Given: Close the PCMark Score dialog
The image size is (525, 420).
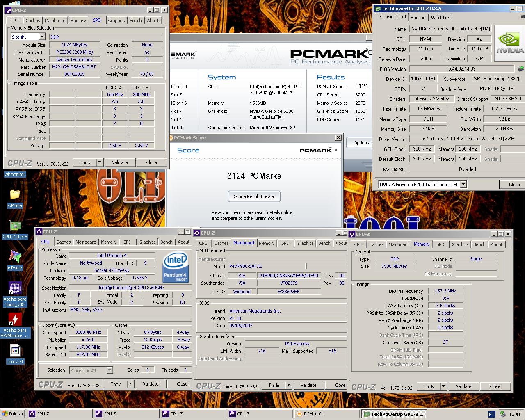Looking at the screenshot, I should click(338, 138).
